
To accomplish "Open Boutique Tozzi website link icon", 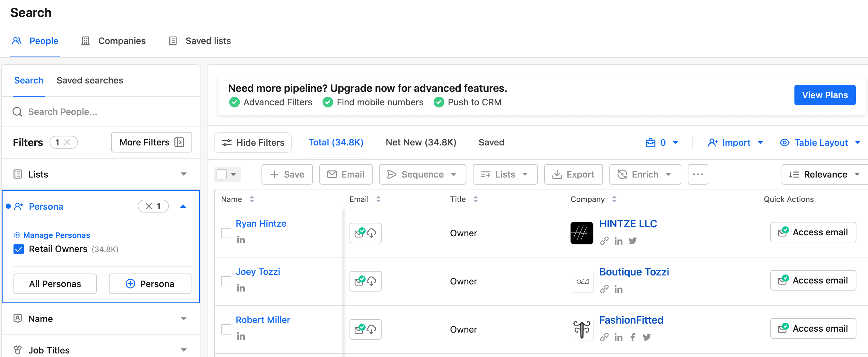I will pyautogui.click(x=604, y=289).
